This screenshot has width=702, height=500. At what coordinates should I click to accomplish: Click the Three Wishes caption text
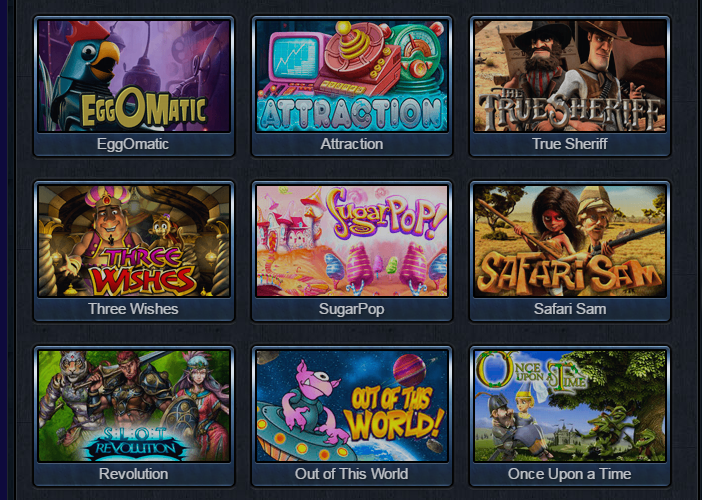tap(133, 309)
